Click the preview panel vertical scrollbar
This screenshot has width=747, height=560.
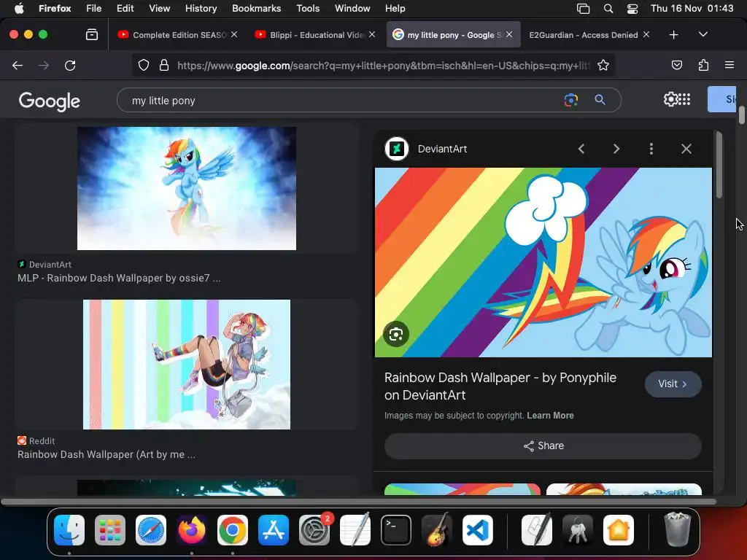click(719, 165)
